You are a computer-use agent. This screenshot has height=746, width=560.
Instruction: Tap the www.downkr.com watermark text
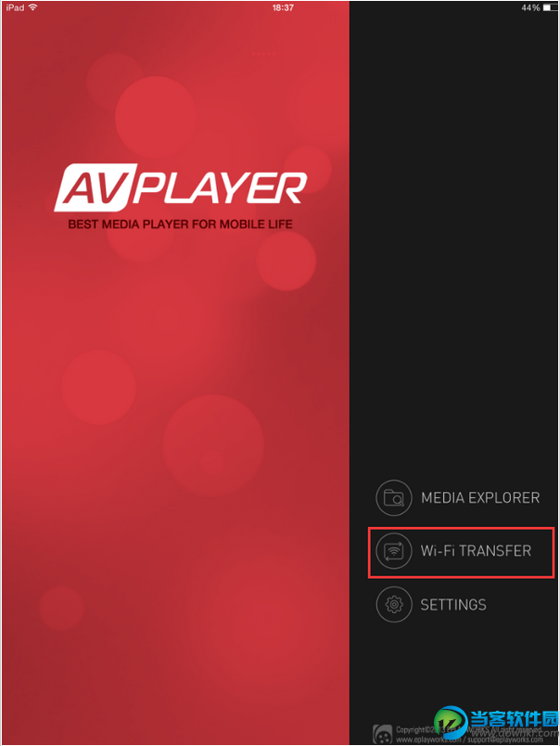(x=515, y=733)
